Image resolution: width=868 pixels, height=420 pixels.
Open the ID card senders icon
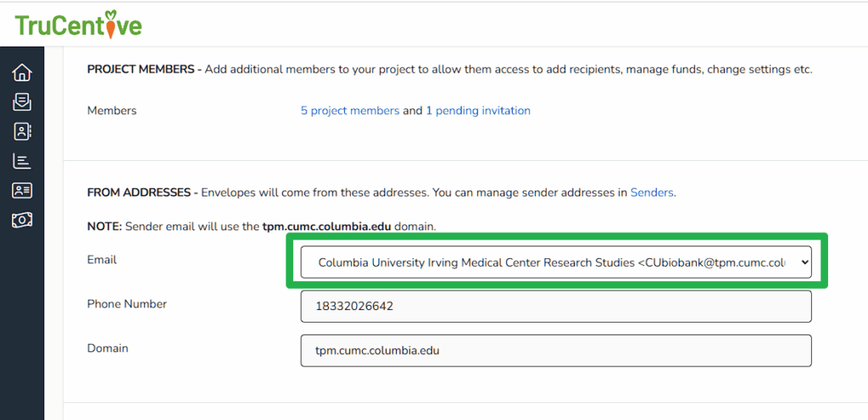tap(22, 191)
